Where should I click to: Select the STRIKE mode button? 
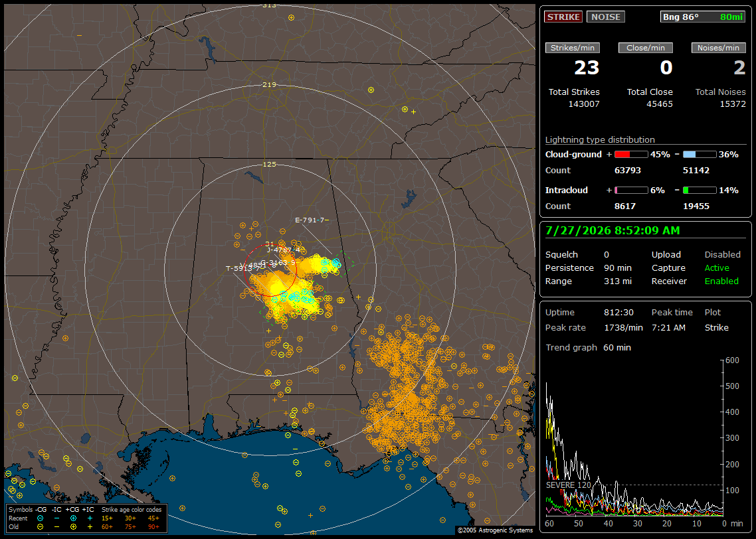coord(563,17)
